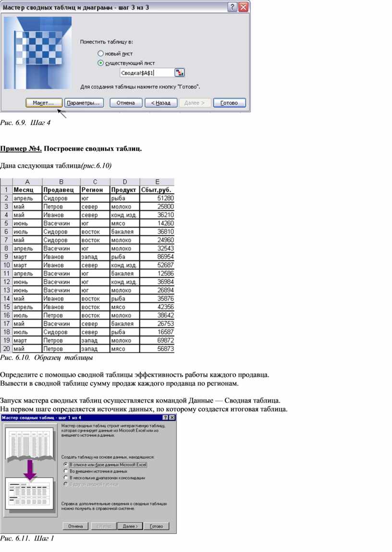This screenshot has height=552, width=392.
Task: Click the "Продукт" header cell
Action: pos(125,190)
